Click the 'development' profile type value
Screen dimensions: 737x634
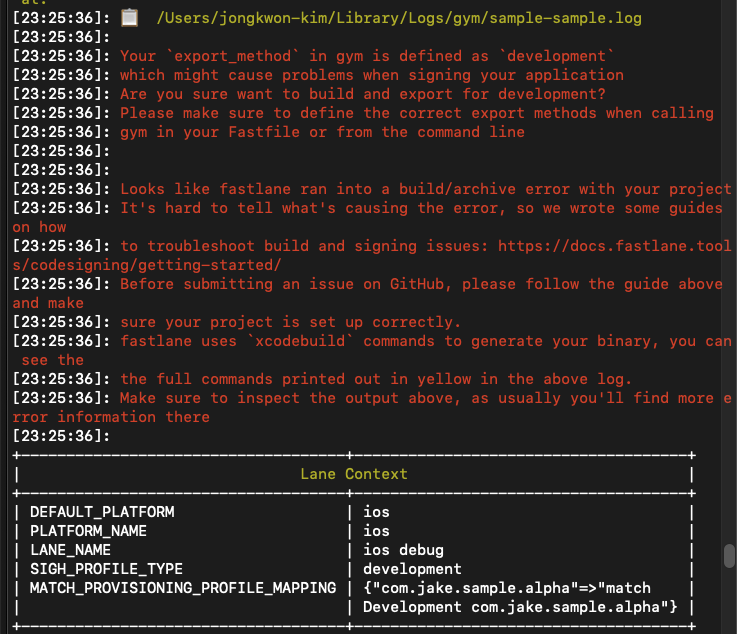pyautogui.click(x=412, y=569)
